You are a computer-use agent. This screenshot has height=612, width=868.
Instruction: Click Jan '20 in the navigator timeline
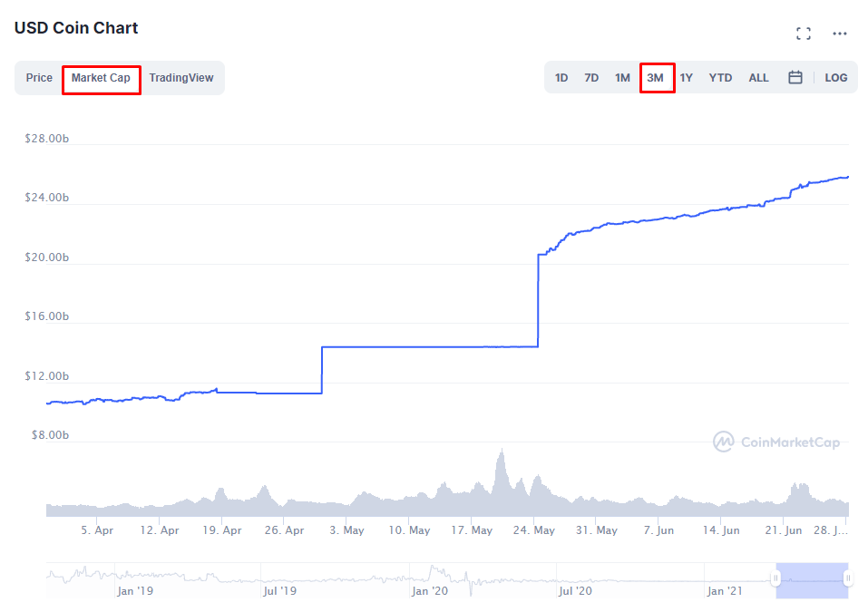pyautogui.click(x=430, y=591)
